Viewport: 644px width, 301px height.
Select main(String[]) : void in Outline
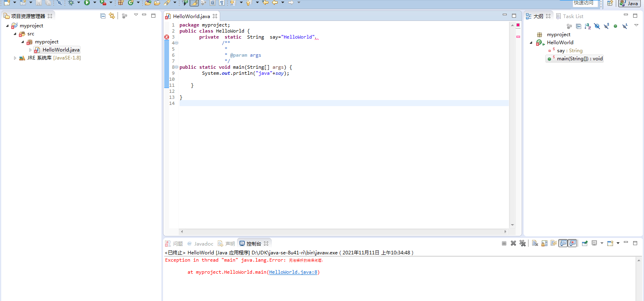575,59
